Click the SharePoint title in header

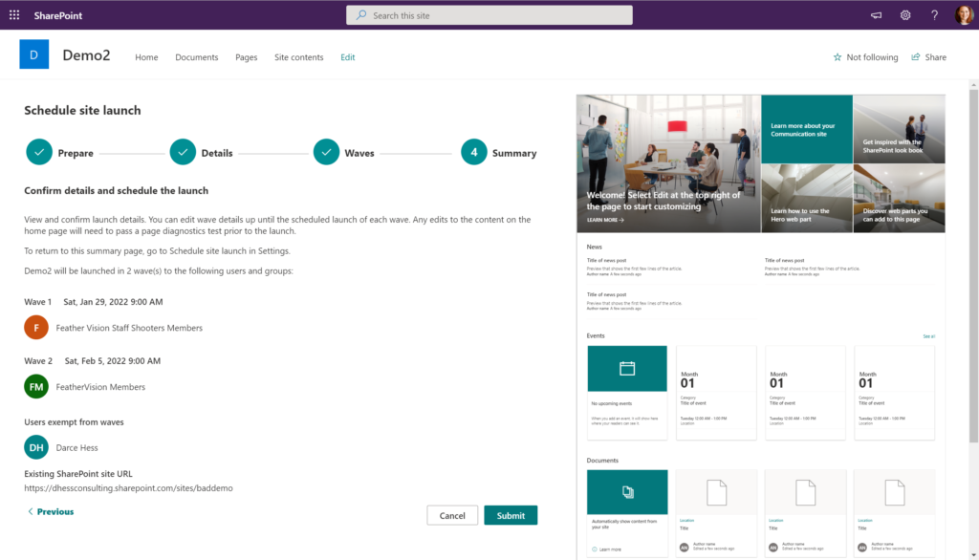pos(58,15)
